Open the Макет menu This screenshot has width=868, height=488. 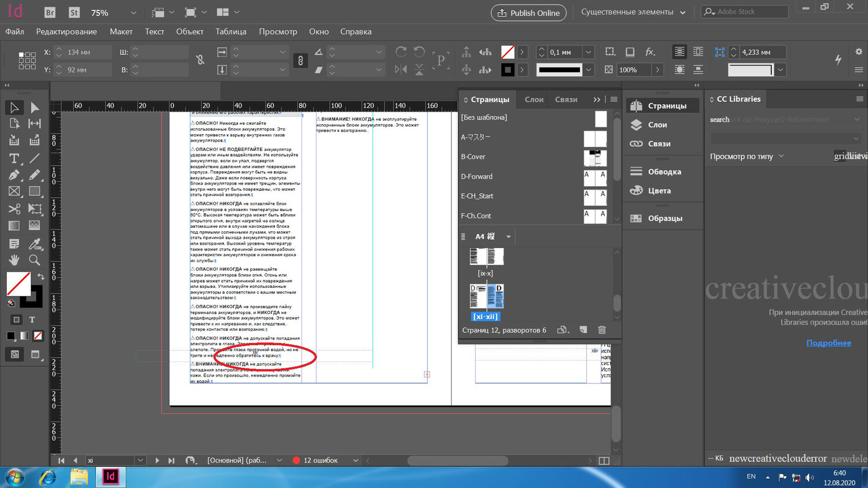click(x=121, y=32)
